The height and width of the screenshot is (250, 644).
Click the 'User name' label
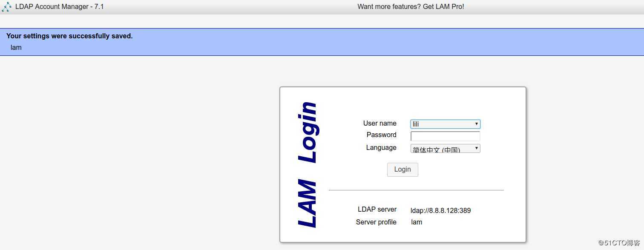(379, 123)
